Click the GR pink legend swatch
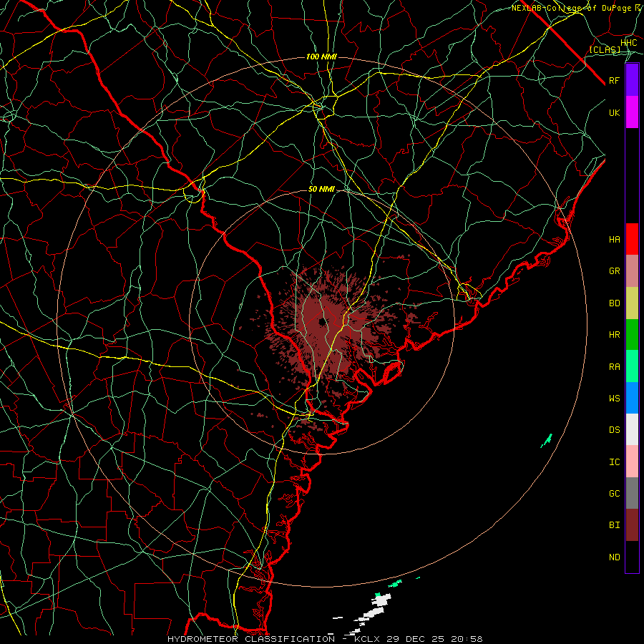Viewport: 644px width, 644px height. tap(632, 271)
